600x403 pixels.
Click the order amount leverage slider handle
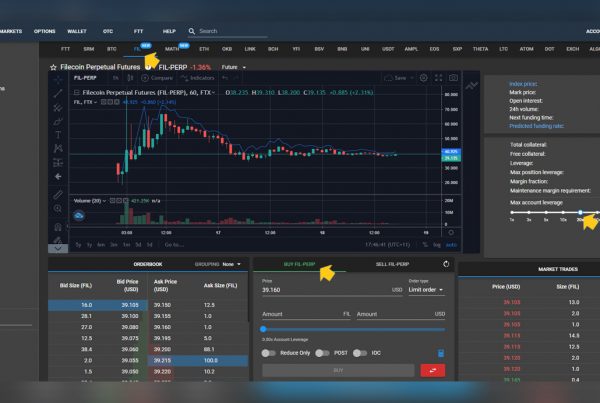[263, 329]
